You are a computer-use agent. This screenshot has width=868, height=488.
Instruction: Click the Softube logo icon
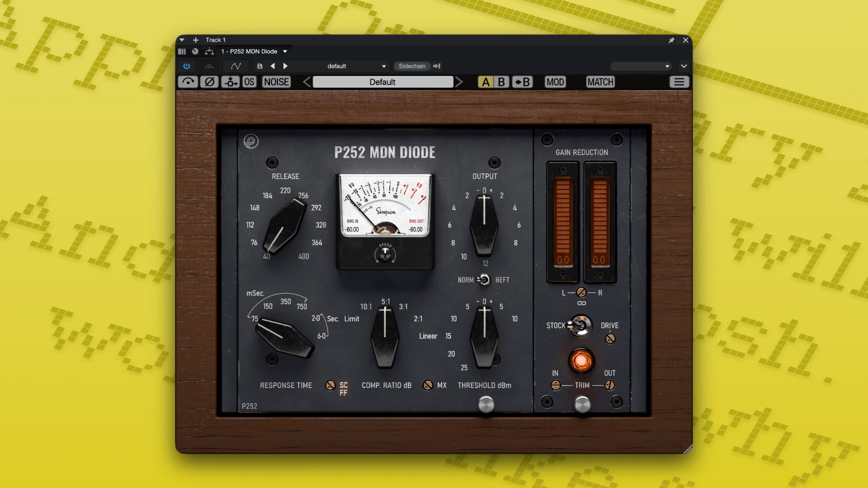251,141
